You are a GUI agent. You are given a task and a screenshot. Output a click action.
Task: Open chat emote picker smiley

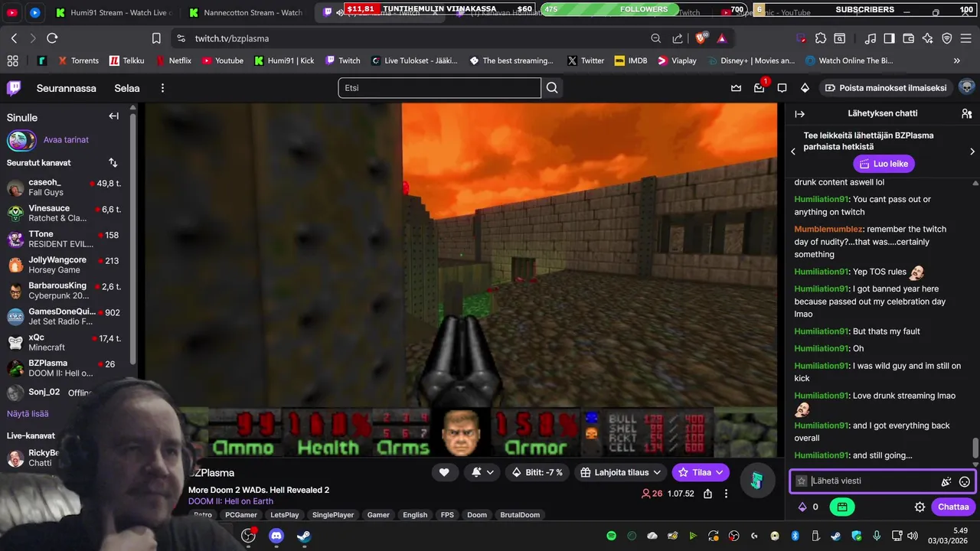tap(965, 481)
